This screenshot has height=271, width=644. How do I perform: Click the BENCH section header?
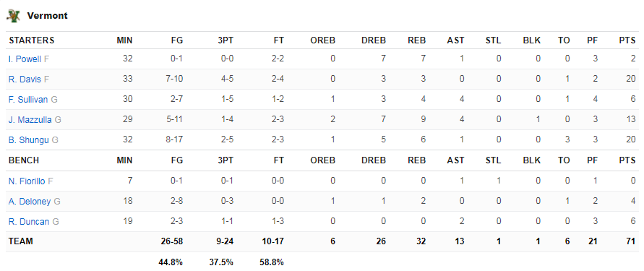click(24, 160)
